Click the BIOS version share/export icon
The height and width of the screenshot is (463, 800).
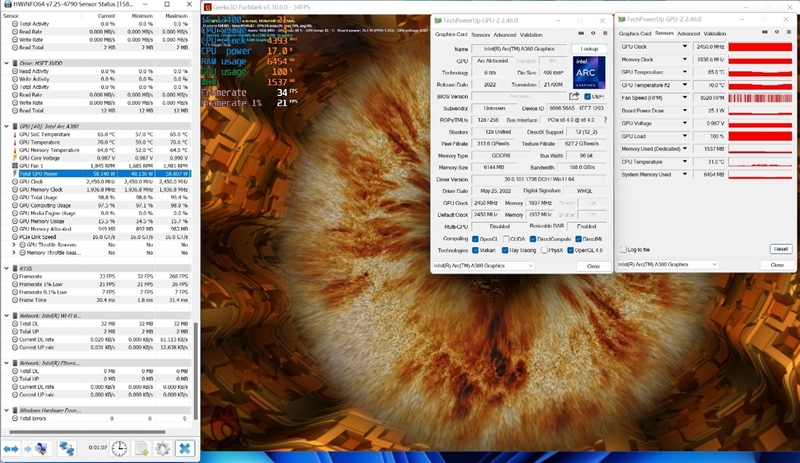[x=574, y=96]
